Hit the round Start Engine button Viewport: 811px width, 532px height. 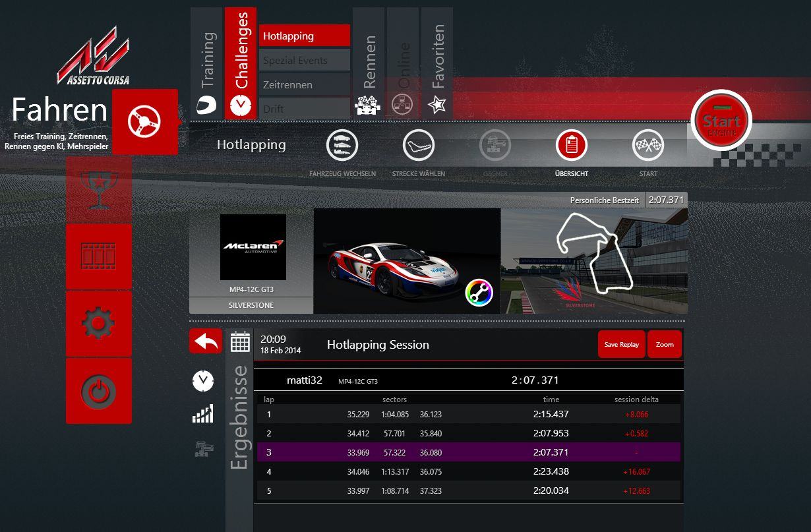[721, 120]
